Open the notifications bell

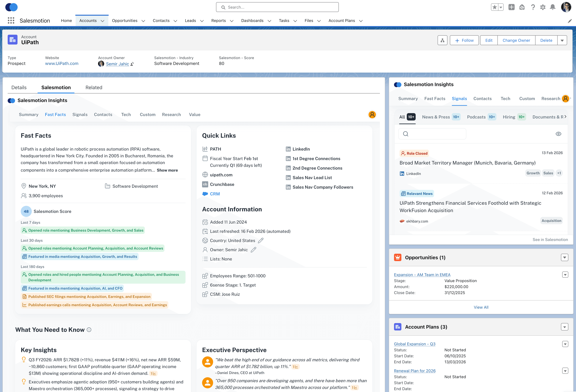pos(552,7)
